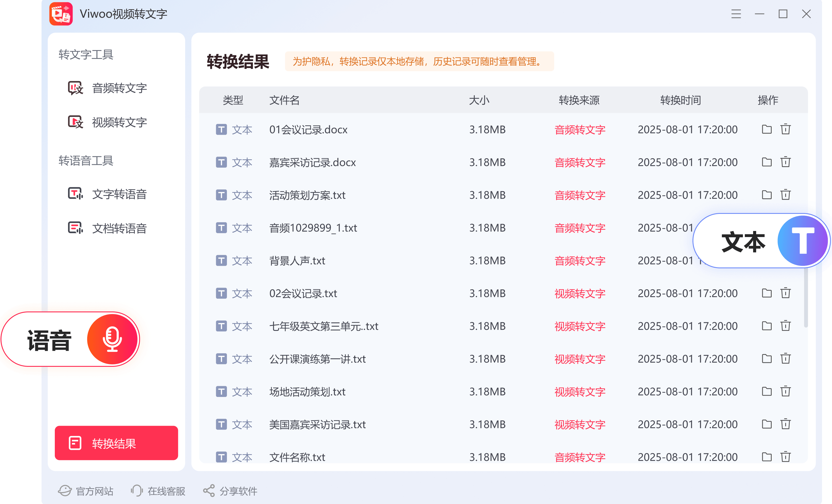Open the hamburger menu in title bar
832x504 pixels.
click(x=736, y=14)
